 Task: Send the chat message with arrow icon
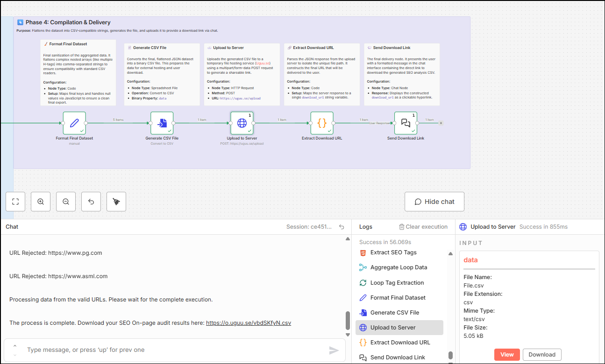pyautogui.click(x=334, y=350)
